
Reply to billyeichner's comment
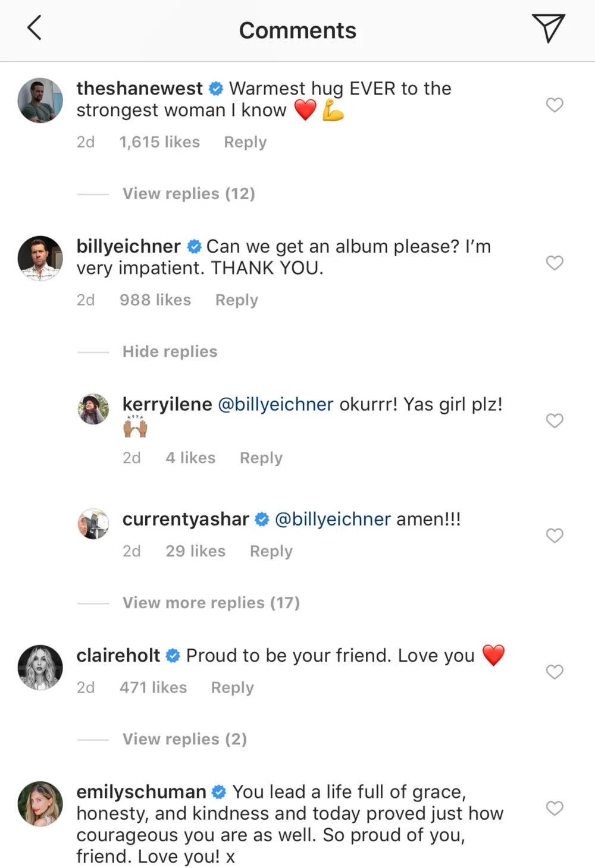tap(237, 300)
